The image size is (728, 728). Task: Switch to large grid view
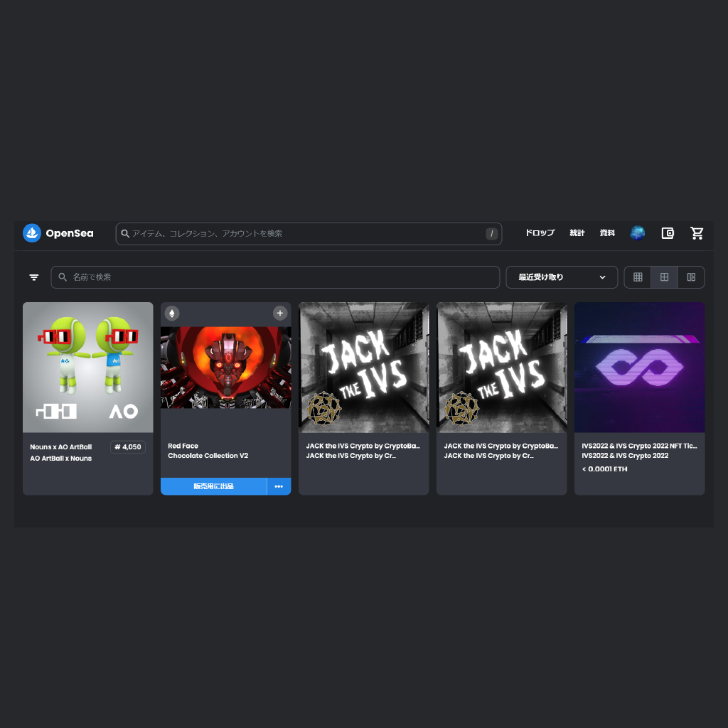click(x=664, y=277)
